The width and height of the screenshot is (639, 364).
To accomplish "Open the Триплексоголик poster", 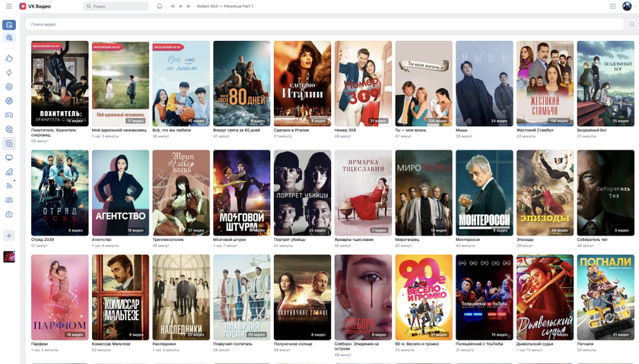I will [181, 192].
